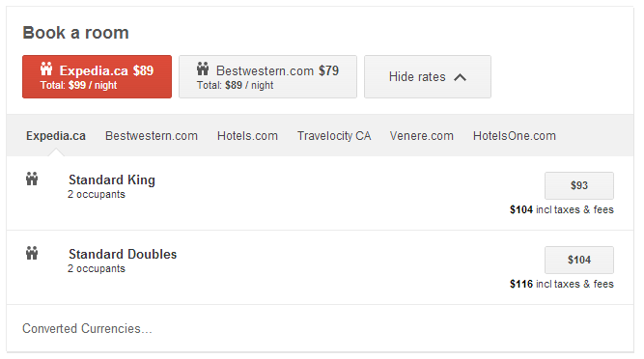Switch to the Expedia.ca tab

[56, 136]
